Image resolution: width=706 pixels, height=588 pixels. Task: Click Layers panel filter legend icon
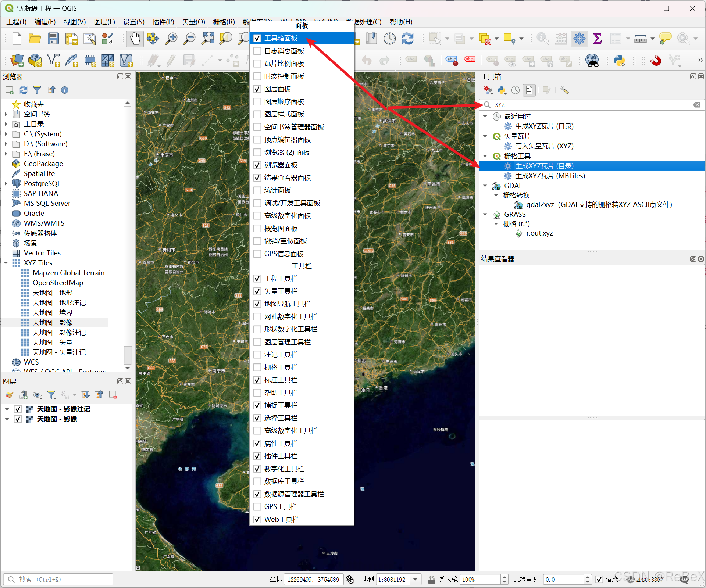pyautogui.click(x=51, y=395)
